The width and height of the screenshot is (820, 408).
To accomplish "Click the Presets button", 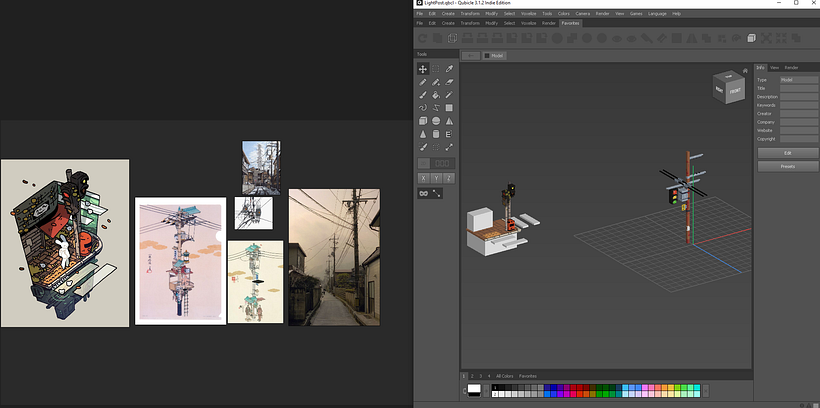I will pyautogui.click(x=788, y=166).
